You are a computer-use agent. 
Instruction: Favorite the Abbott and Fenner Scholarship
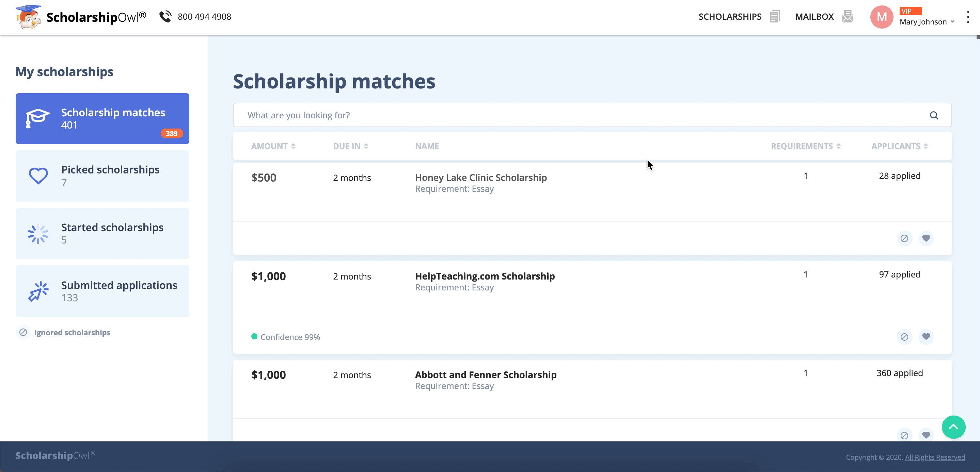click(926, 435)
